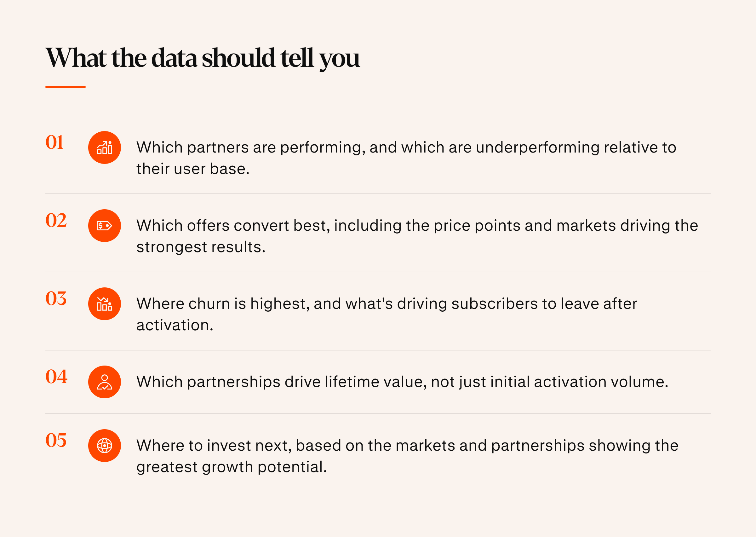The width and height of the screenshot is (756, 537).
Task: Click the text about churn being highest
Action: 387,314
